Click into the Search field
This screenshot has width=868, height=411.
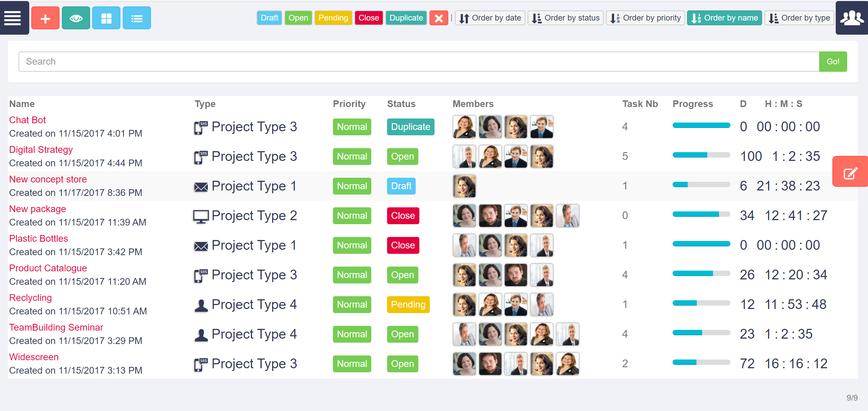point(419,61)
